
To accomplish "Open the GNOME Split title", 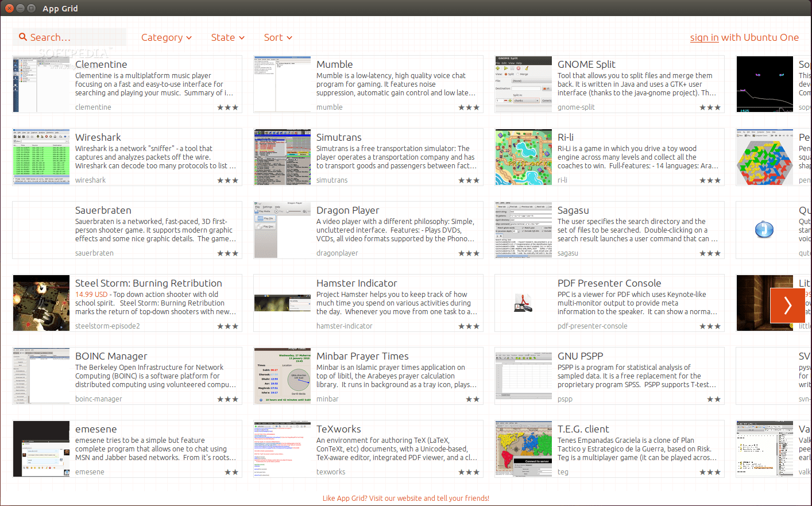I will (586, 64).
